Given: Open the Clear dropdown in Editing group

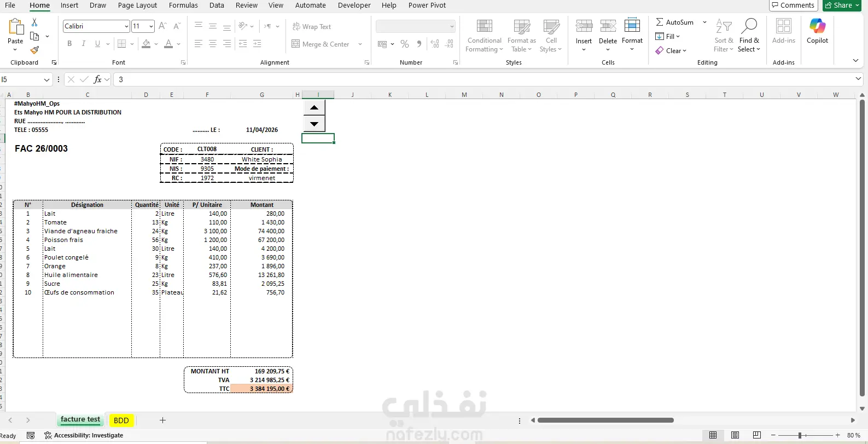Looking at the screenshot, I should (671, 50).
